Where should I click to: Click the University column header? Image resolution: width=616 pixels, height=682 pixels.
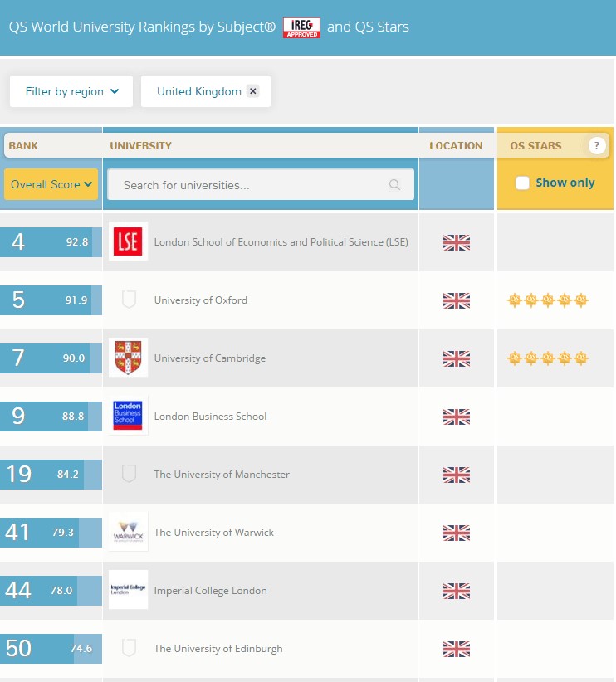click(x=140, y=145)
